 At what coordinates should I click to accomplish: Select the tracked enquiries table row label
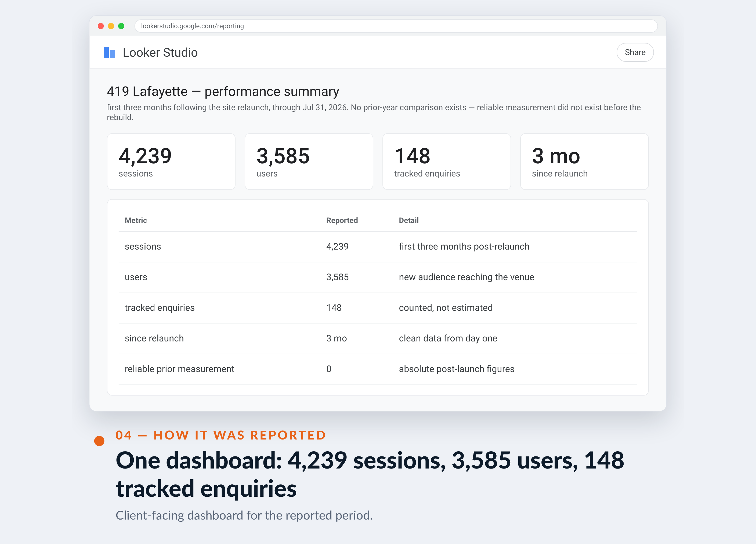159,308
